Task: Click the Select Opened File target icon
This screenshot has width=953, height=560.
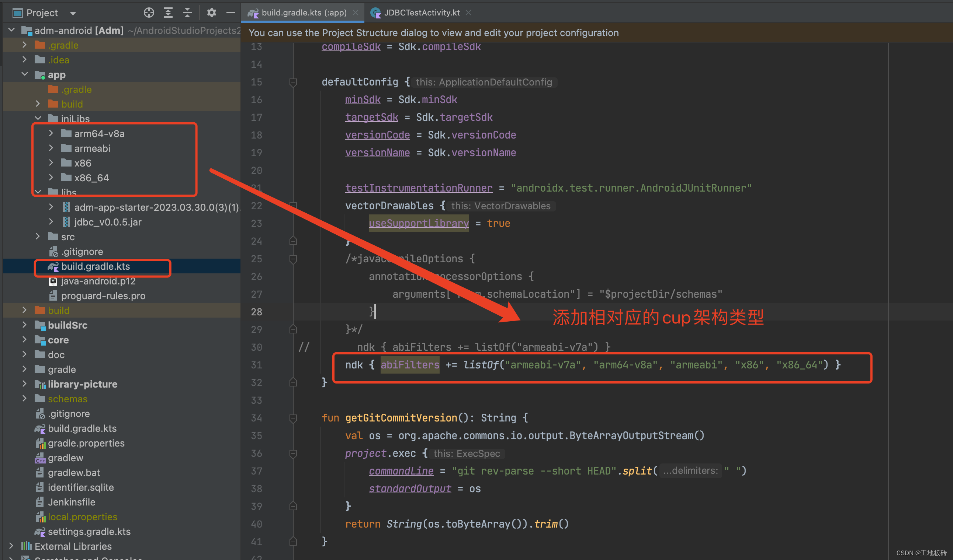Action: (x=149, y=13)
